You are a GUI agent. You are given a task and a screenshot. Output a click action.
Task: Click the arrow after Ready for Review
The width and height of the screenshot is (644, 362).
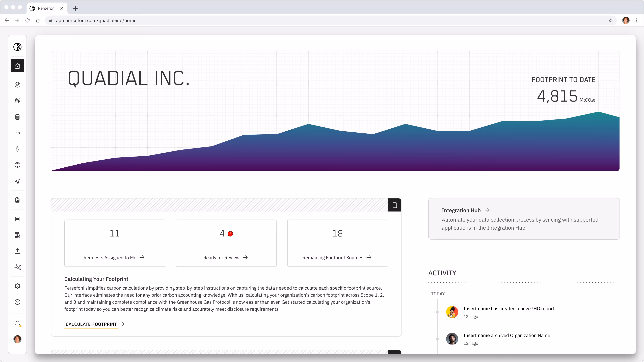click(x=245, y=258)
